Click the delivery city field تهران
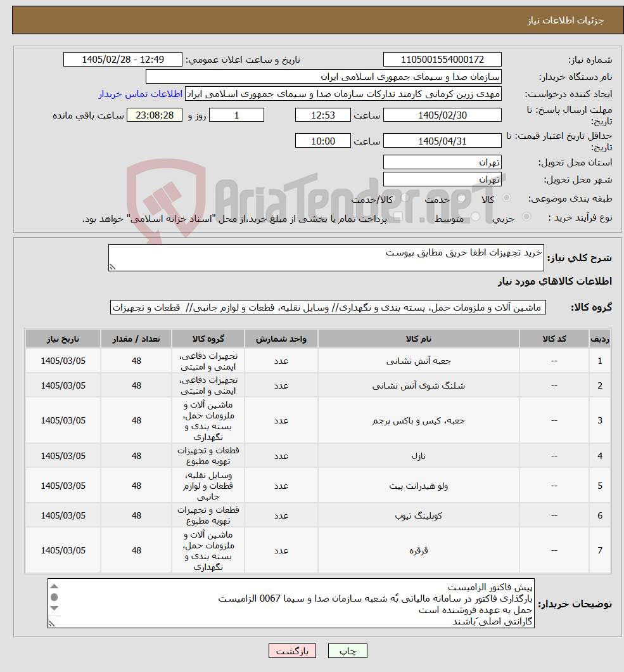The width and height of the screenshot is (624, 672). (442, 179)
